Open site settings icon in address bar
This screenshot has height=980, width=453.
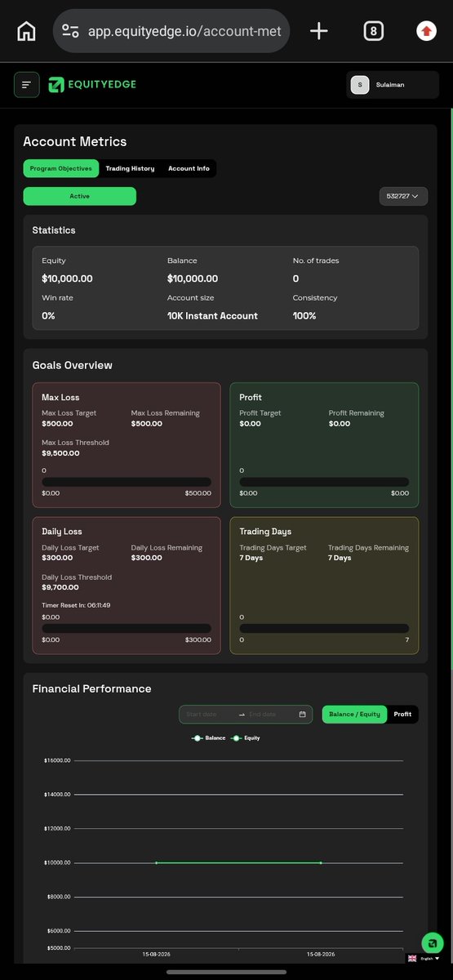click(x=71, y=31)
